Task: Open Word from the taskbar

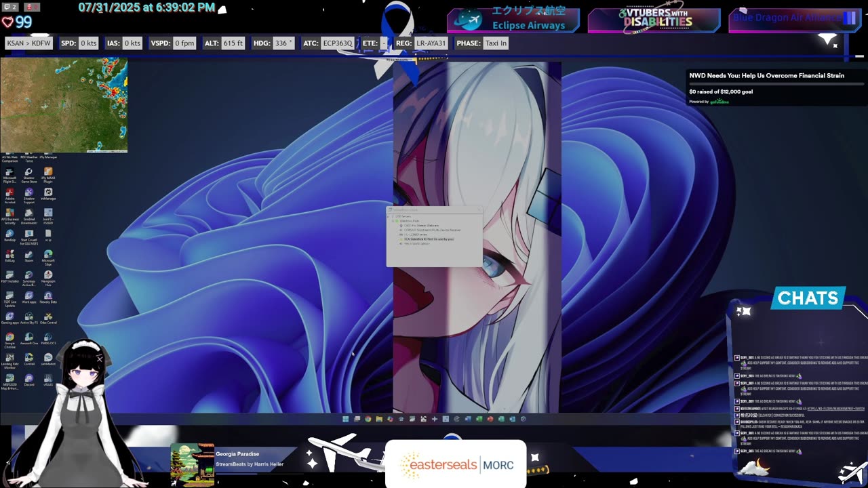Action: coord(468,419)
